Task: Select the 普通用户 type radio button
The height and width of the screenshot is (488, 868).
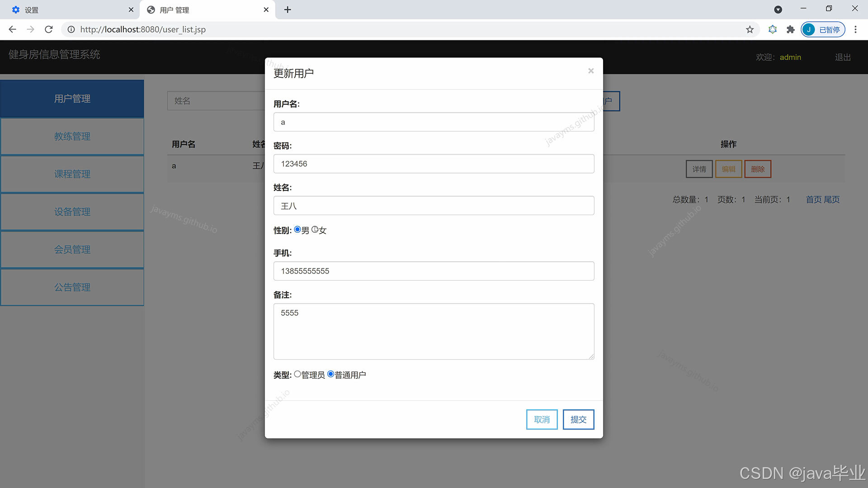Action: click(330, 374)
